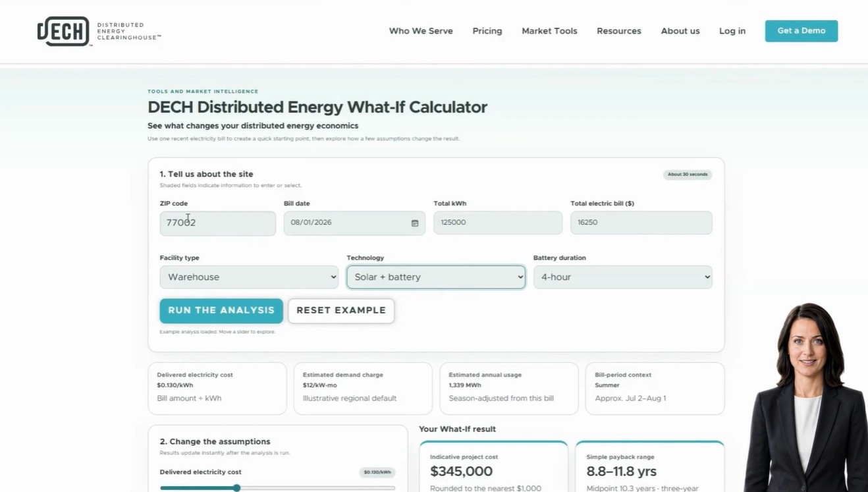Go to the Pricing page
Screen dimensions: 868x492
point(487,31)
